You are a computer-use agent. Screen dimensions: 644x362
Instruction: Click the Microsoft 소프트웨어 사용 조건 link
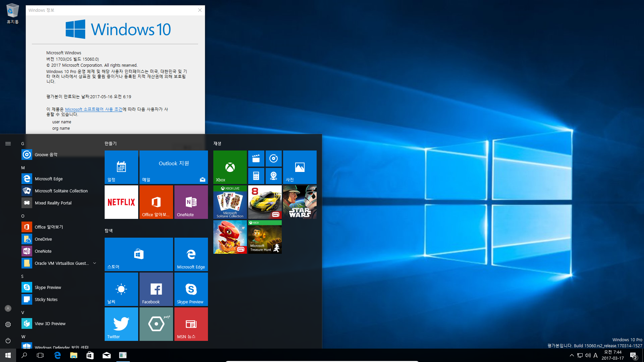pyautogui.click(x=94, y=109)
